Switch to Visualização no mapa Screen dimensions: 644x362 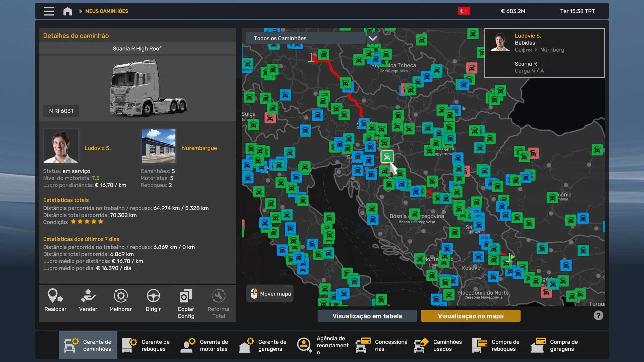coord(470,316)
